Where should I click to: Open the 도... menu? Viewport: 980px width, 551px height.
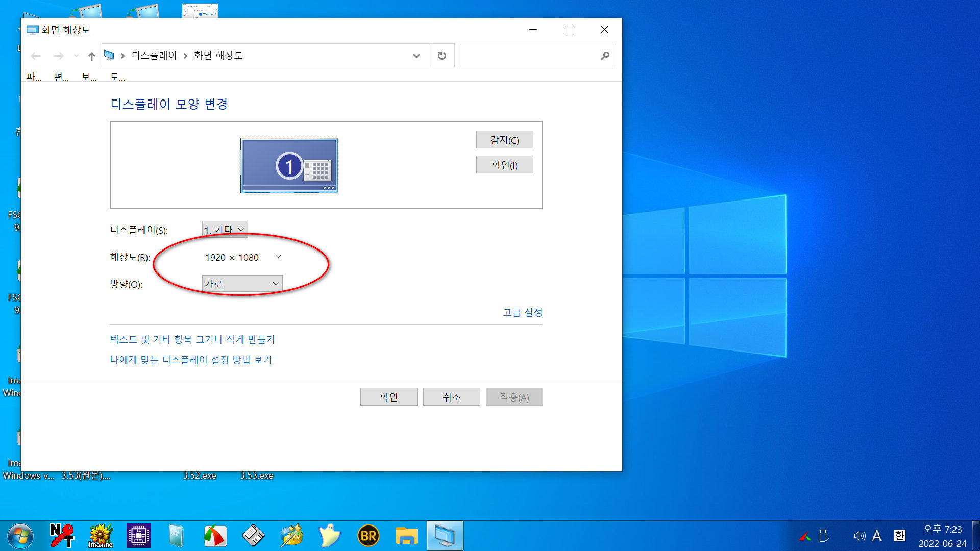point(117,77)
